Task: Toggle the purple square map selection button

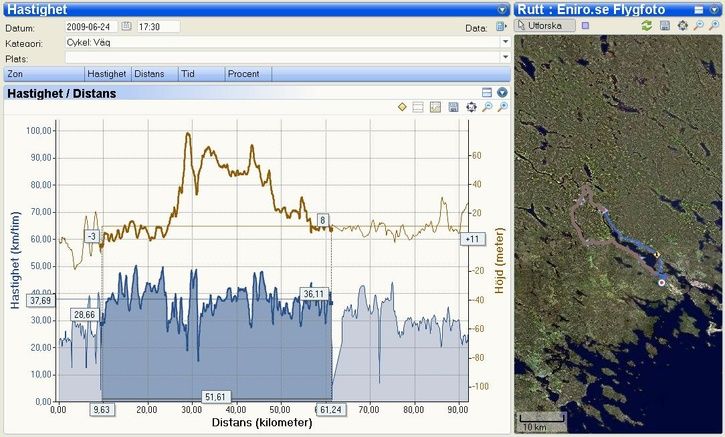Action: tap(585, 25)
